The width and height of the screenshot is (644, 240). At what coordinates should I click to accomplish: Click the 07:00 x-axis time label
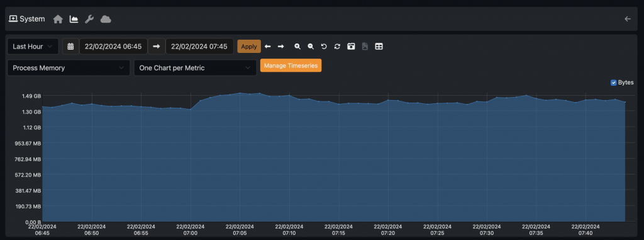(x=191, y=230)
